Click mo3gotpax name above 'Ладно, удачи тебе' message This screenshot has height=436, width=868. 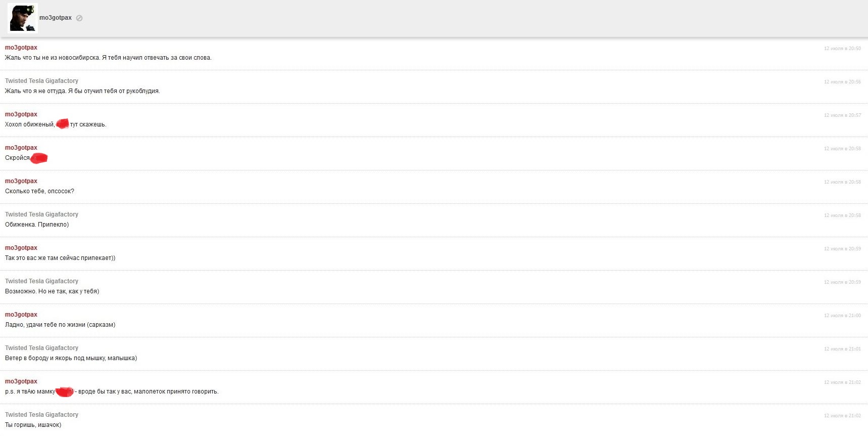[21, 315]
